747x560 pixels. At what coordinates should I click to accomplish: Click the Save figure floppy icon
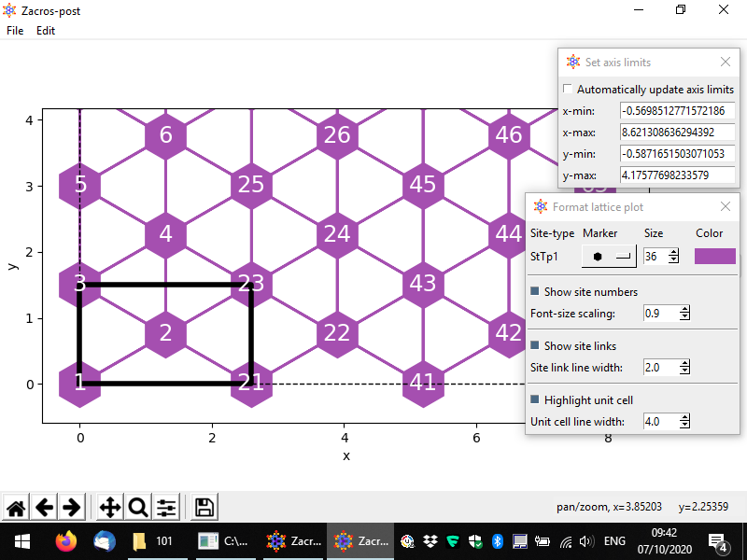(x=204, y=508)
